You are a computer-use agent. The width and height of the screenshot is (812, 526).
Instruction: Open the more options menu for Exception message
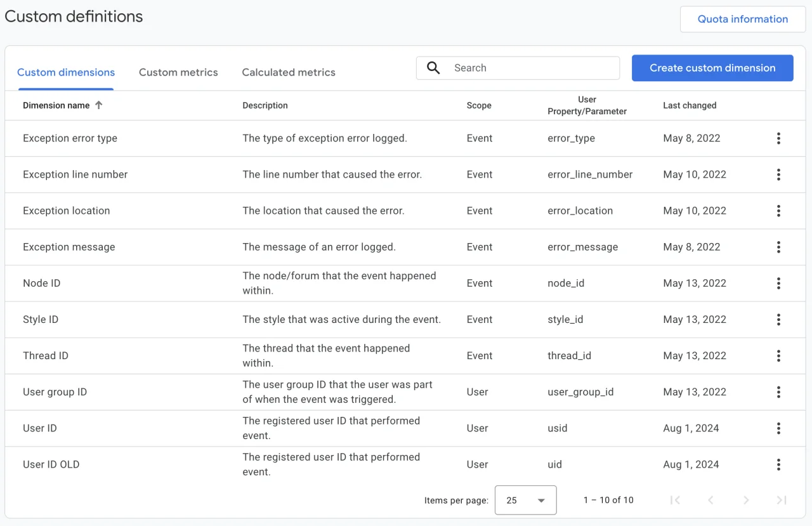coord(778,247)
